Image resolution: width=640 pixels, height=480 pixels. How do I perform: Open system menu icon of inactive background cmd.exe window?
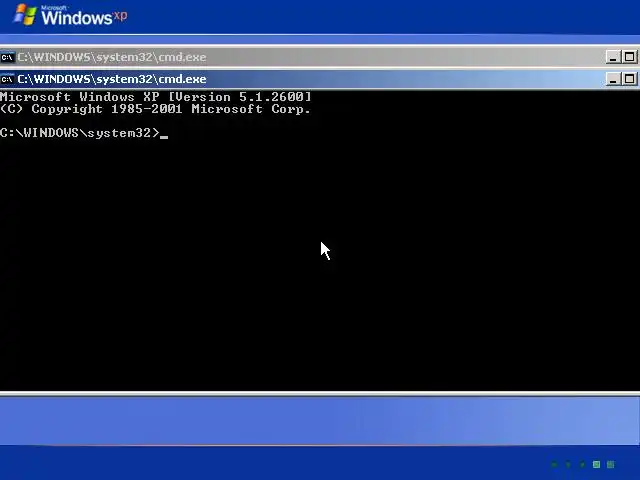(x=7, y=57)
